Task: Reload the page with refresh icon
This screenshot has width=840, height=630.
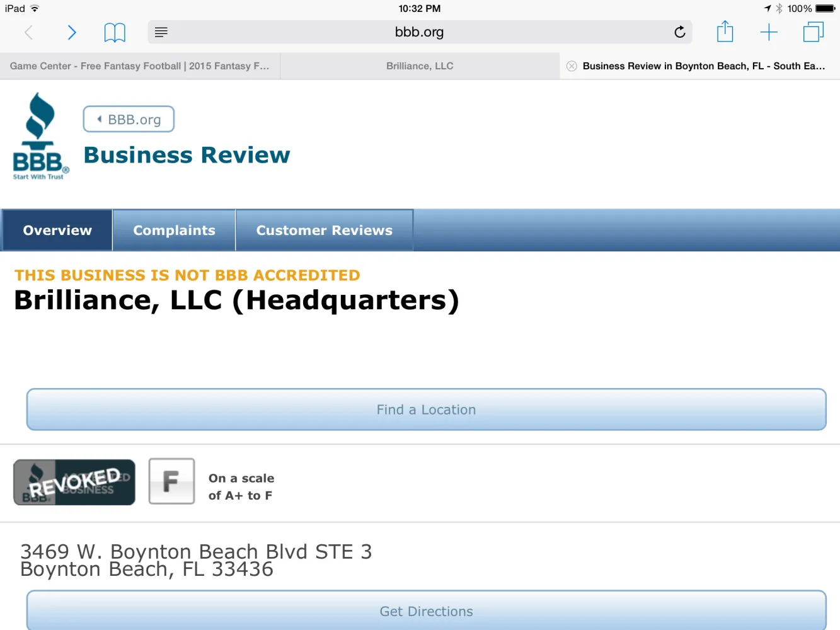Action: point(679,32)
